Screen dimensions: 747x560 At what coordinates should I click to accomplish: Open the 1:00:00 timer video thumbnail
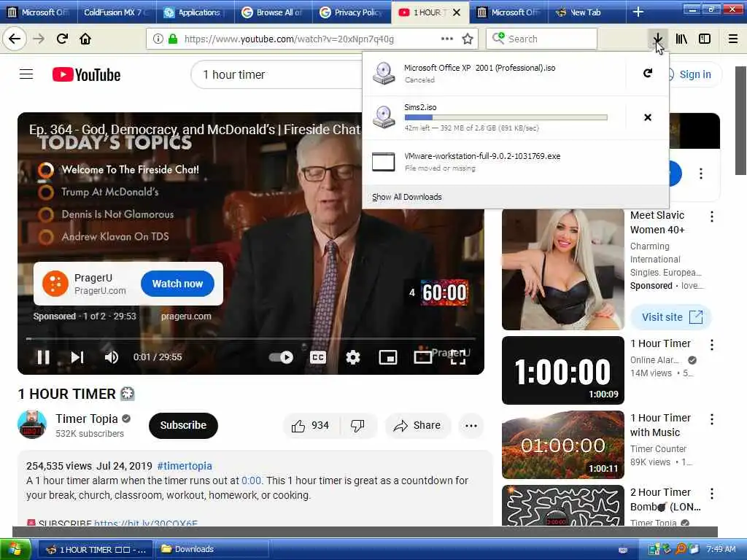coord(563,370)
